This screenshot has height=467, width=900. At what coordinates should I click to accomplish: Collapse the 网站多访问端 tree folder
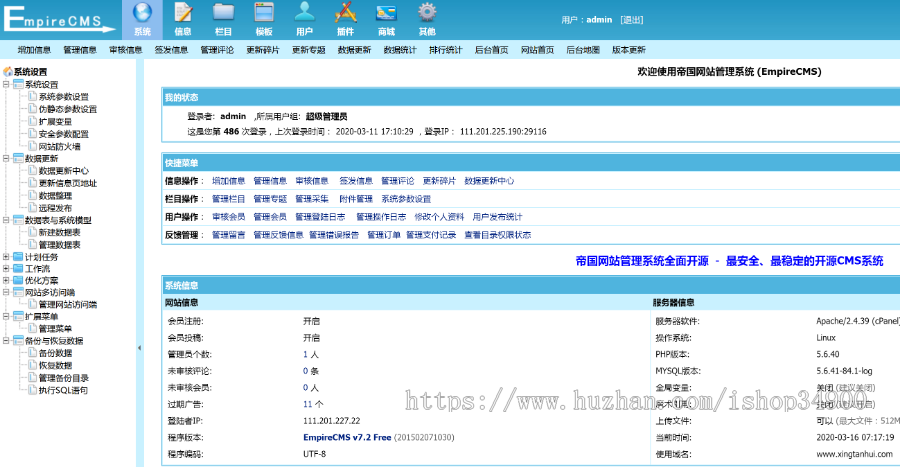point(6,292)
